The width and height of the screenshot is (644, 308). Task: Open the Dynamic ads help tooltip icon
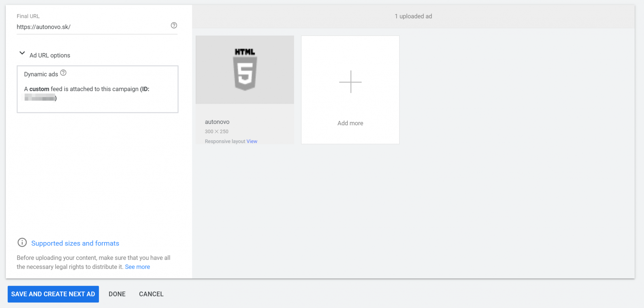point(63,73)
